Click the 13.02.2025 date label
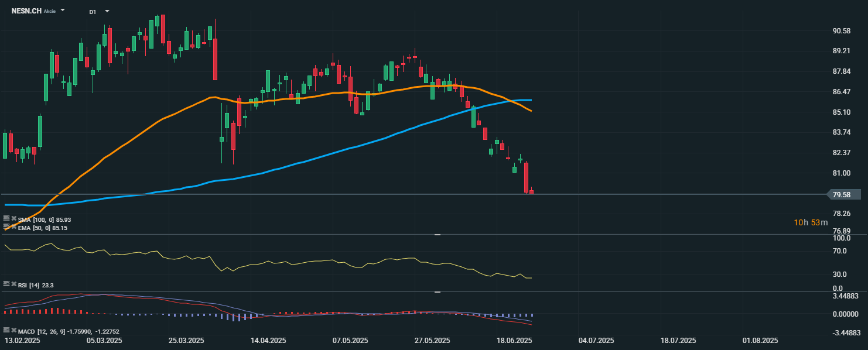 22,340
